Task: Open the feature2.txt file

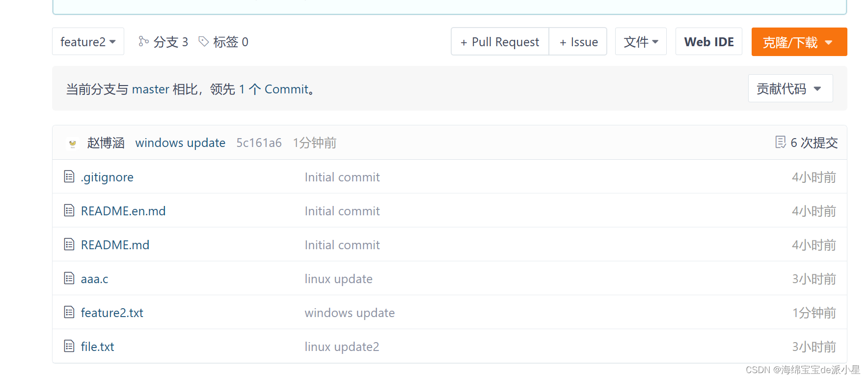Action: 112,313
